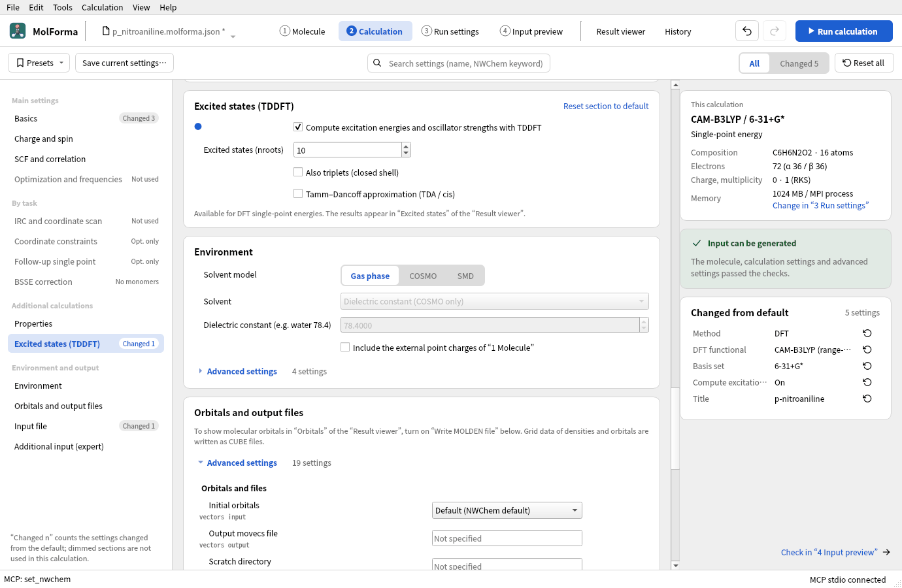The height and width of the screenshot is (588, 902).
Task: Click the redo arrow icon
Action: click(x=775, y=31)
